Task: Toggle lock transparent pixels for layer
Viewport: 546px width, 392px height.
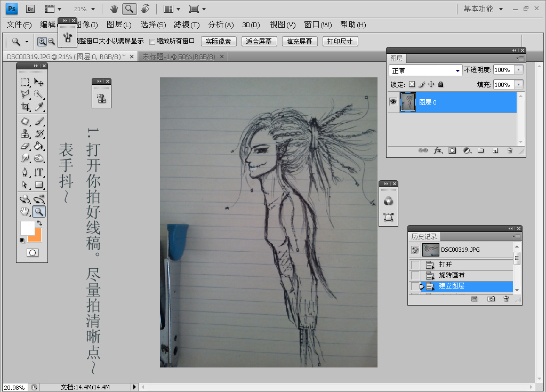Action: pyautogui.click(x=412, y=84)
